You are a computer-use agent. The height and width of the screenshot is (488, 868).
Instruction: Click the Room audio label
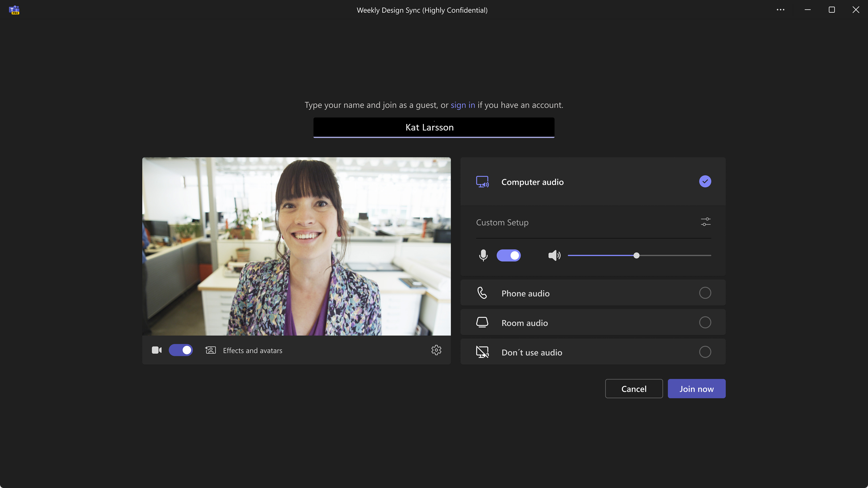coord(524,323)
